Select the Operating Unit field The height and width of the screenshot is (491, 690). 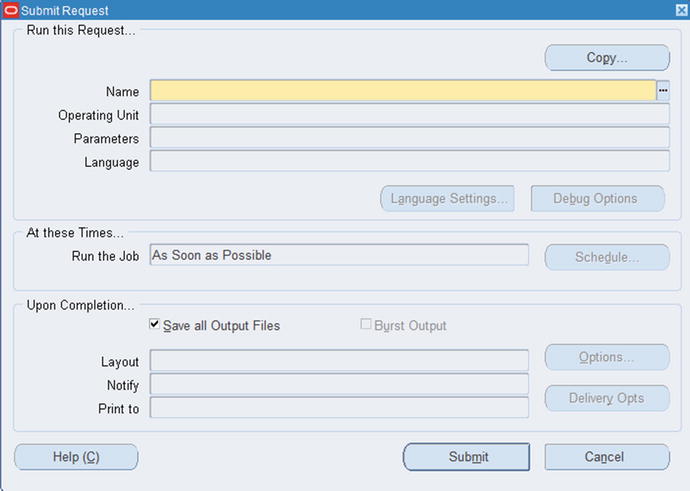(x=410, y=114)
